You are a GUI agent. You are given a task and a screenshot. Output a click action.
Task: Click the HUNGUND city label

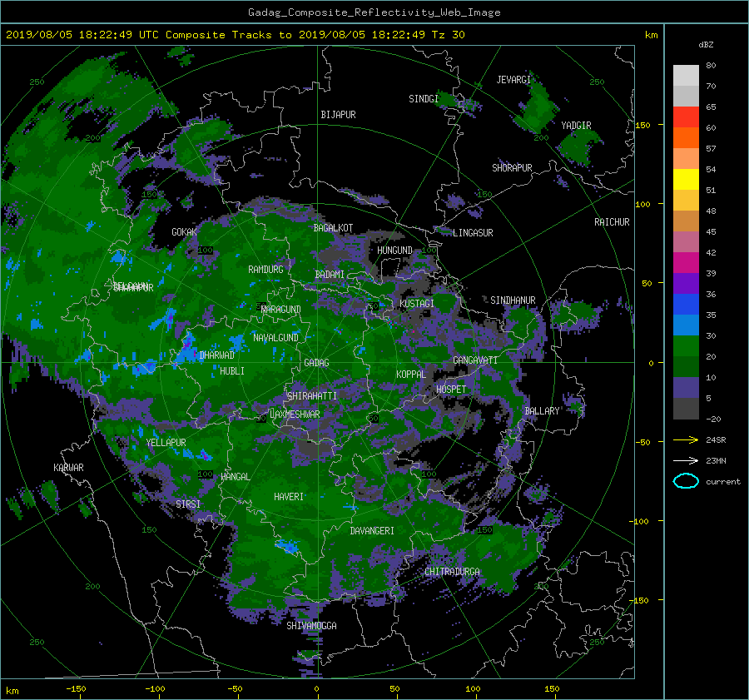pyautogui.click(x=394, y=251)
